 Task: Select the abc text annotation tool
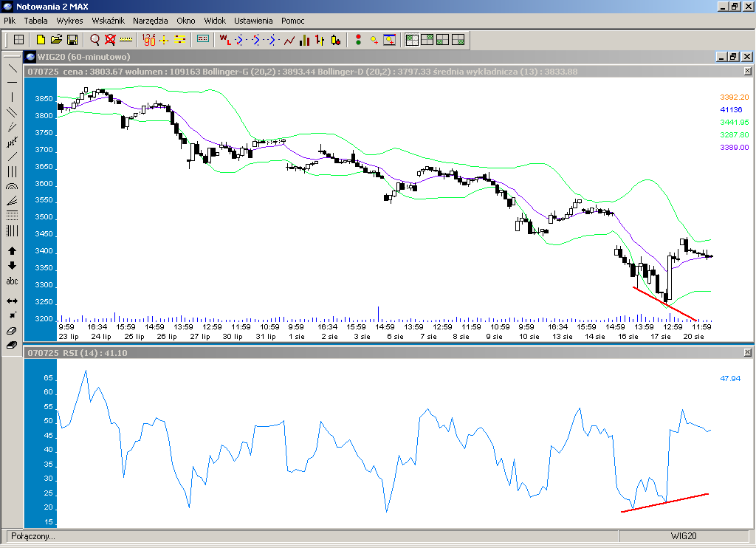(x=12, y=281)
